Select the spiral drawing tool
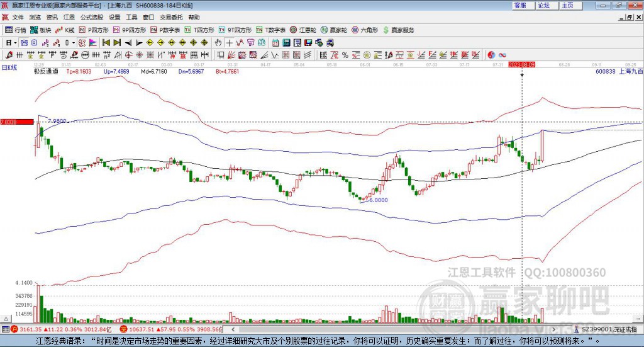This screenshot has width=644, height=347. pyautogui.click(x=63, y=55)
